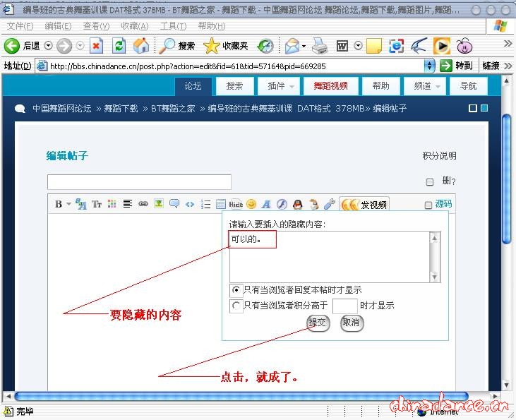Click the QQ penguin icon
The width and height of the screenshot is (516, 420).
[297, 204]
